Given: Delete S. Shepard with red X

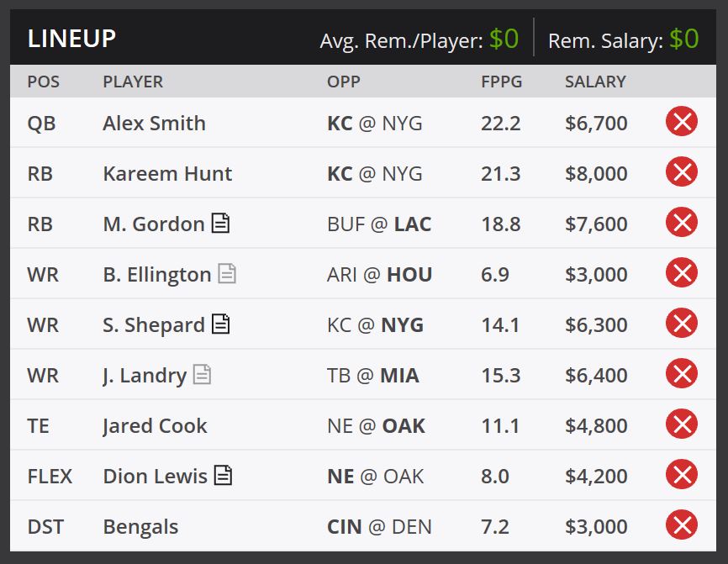Looking at the screenshot, I should click(682, 323).
